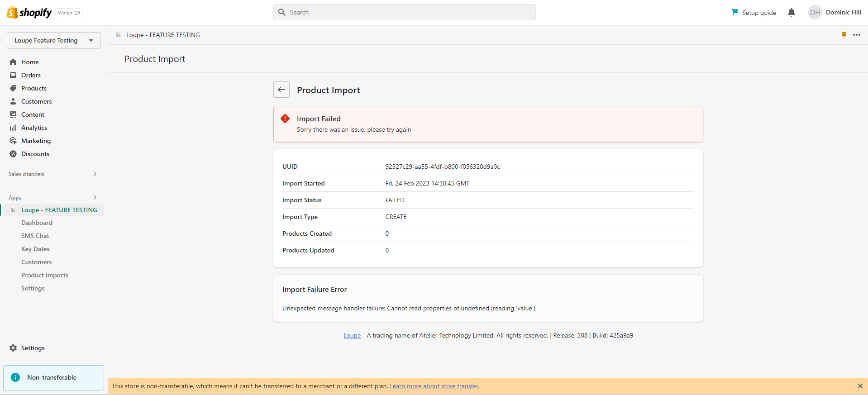Click the Products Updated label

(308, 250)
